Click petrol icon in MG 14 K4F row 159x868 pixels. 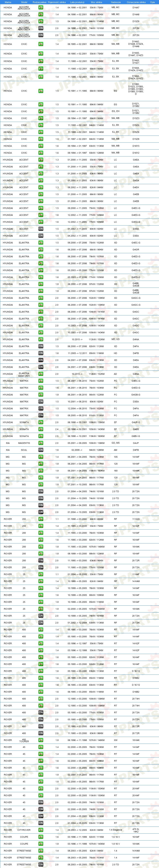pyautogui.click(x=41, y=457)
